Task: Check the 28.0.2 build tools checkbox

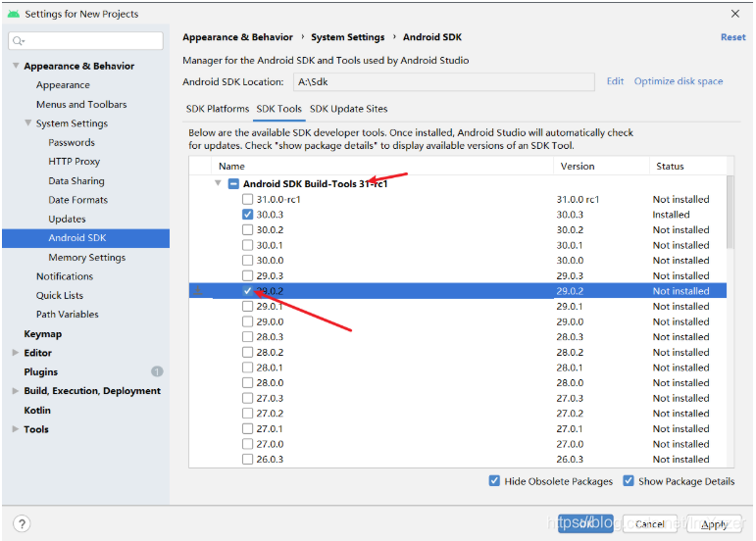Action: [247, 352]
